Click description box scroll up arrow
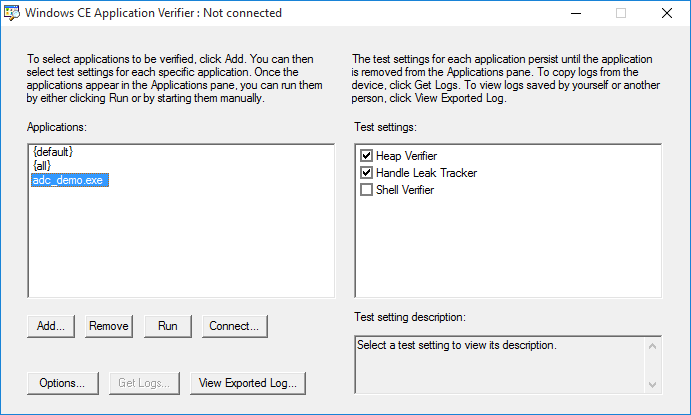The image size is (691, 415). [x=653, y=346]
